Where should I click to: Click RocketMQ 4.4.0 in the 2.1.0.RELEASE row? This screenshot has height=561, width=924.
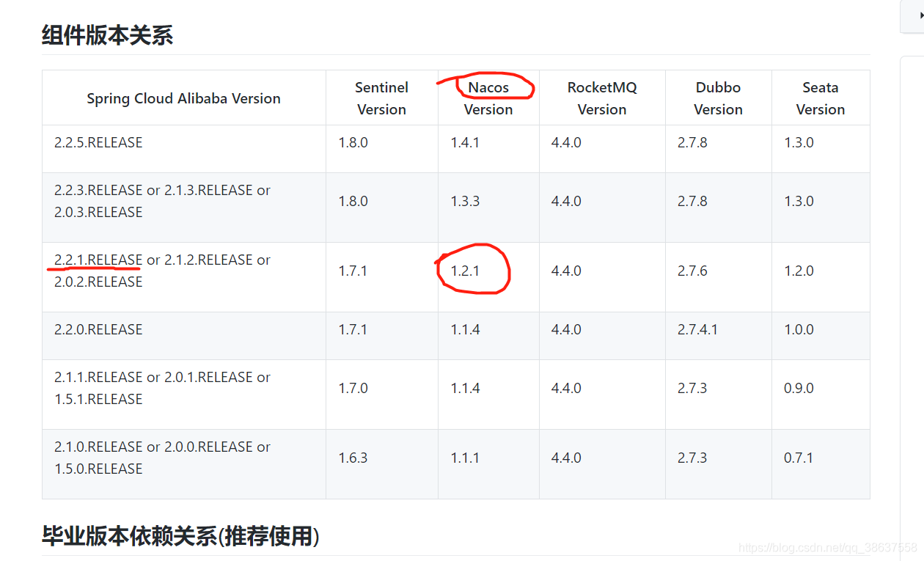[x=603, y=464]
